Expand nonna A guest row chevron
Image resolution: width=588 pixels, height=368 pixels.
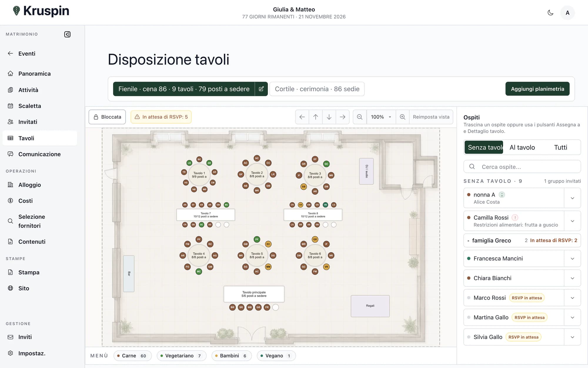572,198
